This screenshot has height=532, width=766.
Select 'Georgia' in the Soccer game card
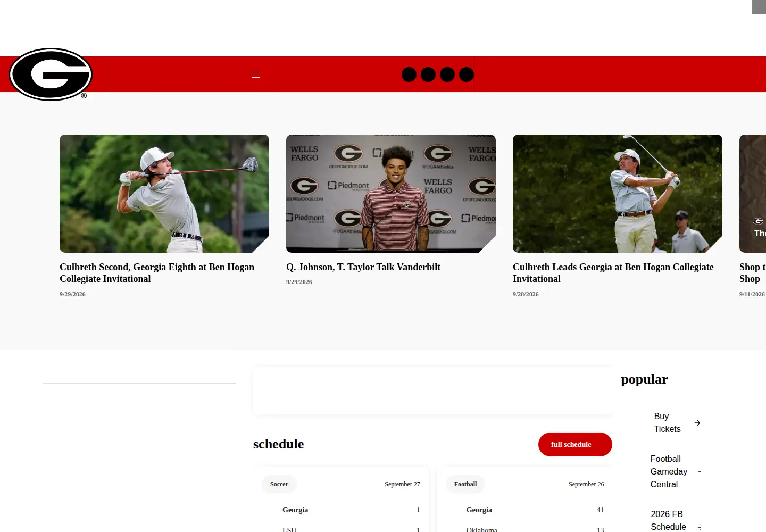[295, 510]
